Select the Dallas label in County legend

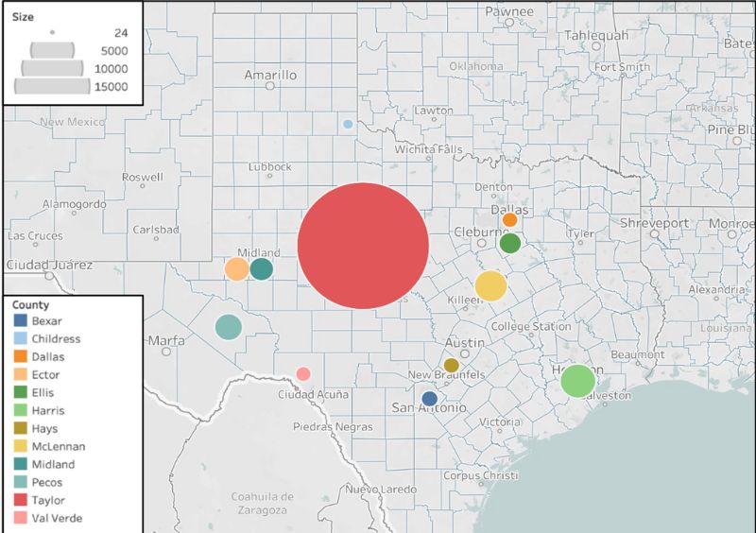coord(48,357)
